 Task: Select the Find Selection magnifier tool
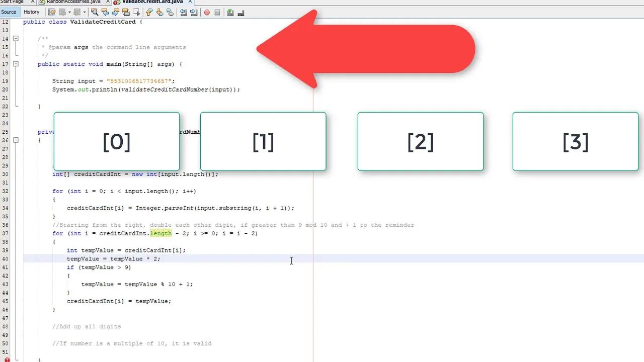click(x=96, y=12)
